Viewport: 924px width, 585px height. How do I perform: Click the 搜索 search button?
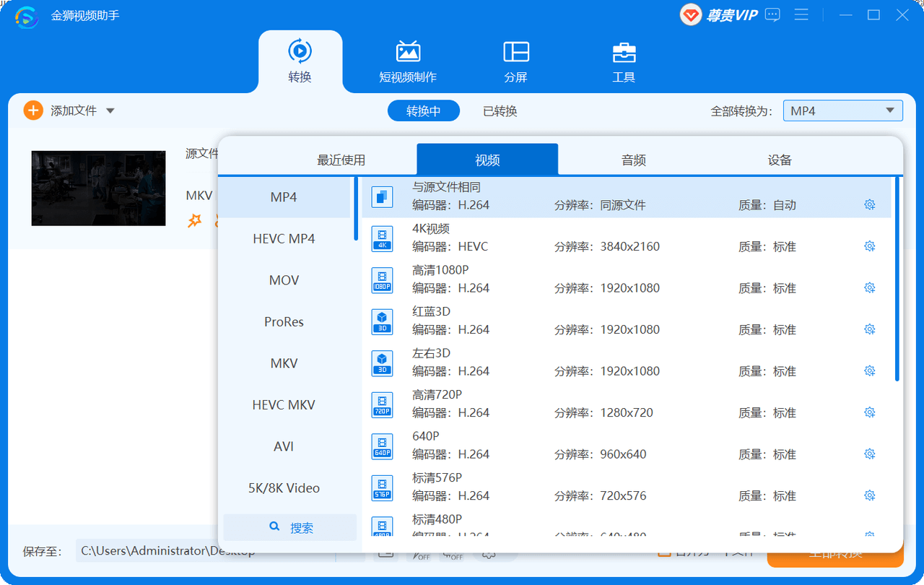290,527
